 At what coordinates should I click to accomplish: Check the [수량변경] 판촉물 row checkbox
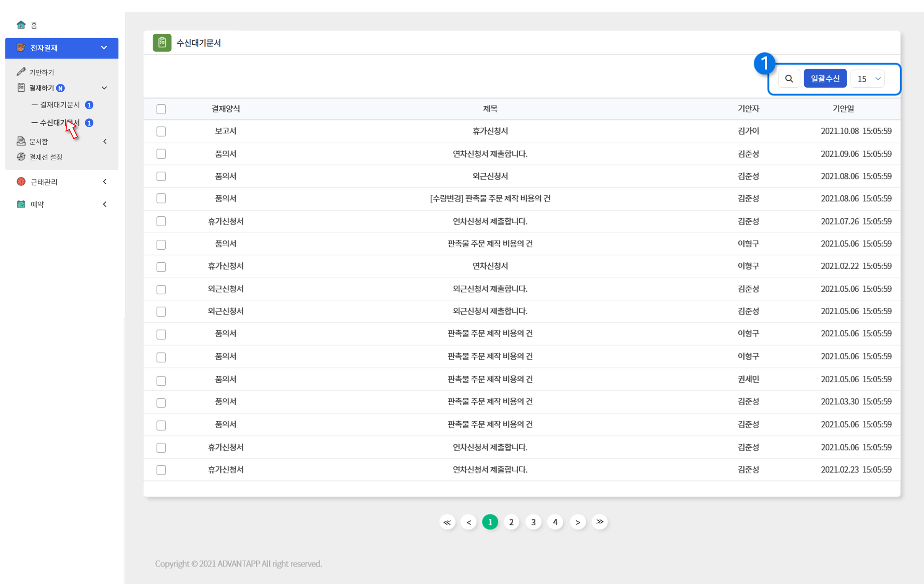pyautogui.click(x=161, y=198)
